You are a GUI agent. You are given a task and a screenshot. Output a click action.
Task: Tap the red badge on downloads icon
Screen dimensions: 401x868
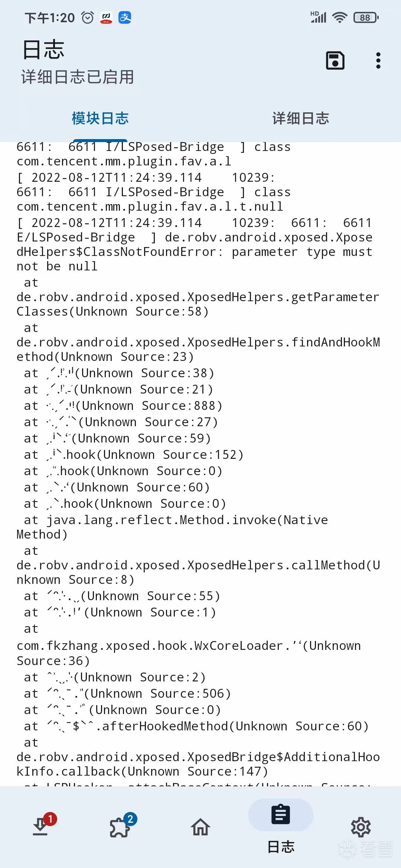[50, 819]
